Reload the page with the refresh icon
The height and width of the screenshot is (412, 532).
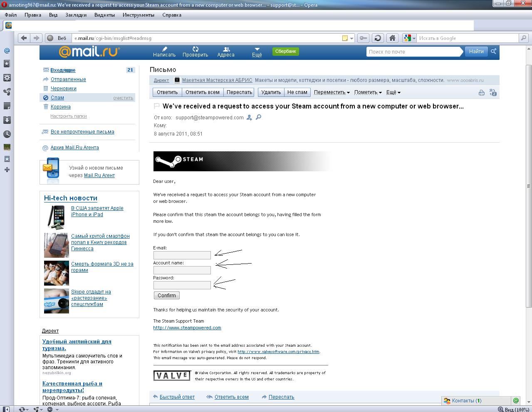tap(378, 38)
